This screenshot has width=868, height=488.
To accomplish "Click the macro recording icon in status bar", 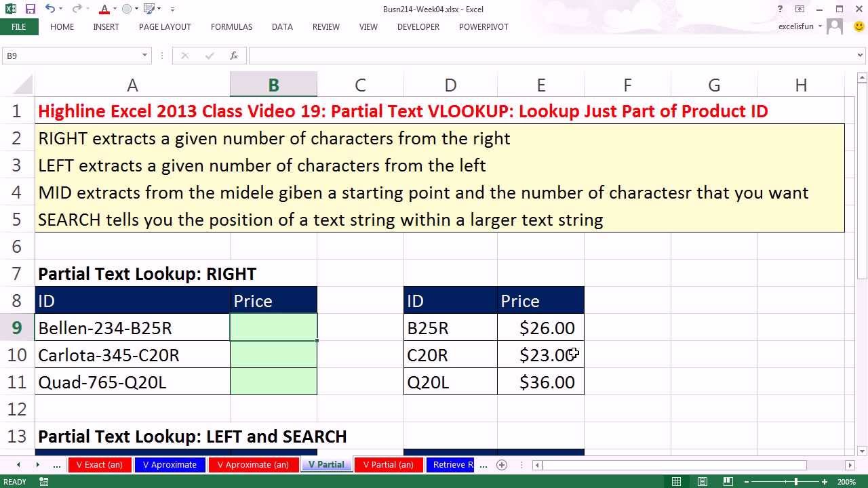I will coord(44,482).
